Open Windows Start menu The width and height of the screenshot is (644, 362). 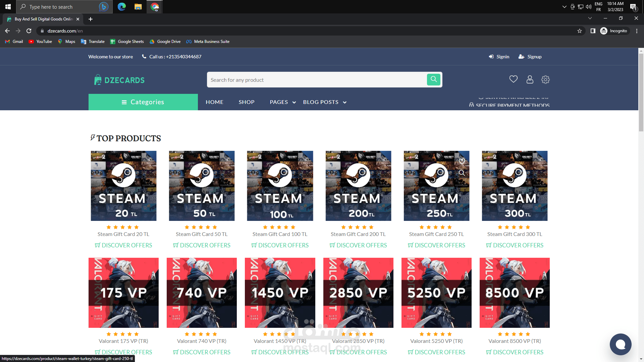[x=8, y=7]
